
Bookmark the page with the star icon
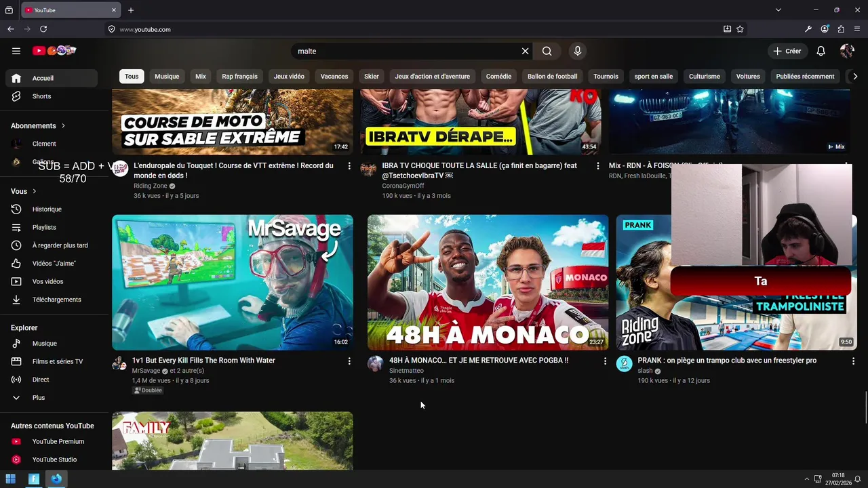pyautogui.click(x=740, y=29)
